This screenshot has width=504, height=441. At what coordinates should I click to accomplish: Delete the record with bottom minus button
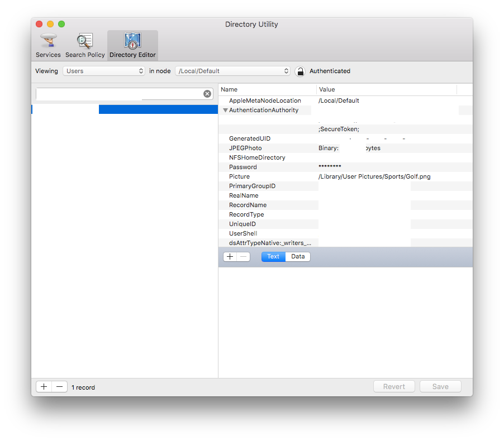59,387
